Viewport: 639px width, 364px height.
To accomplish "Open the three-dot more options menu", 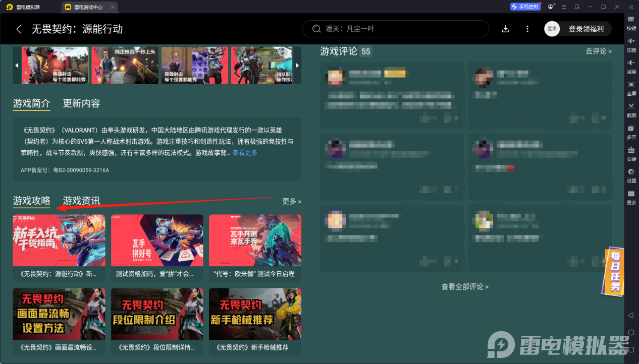I will tap(527, 29).
